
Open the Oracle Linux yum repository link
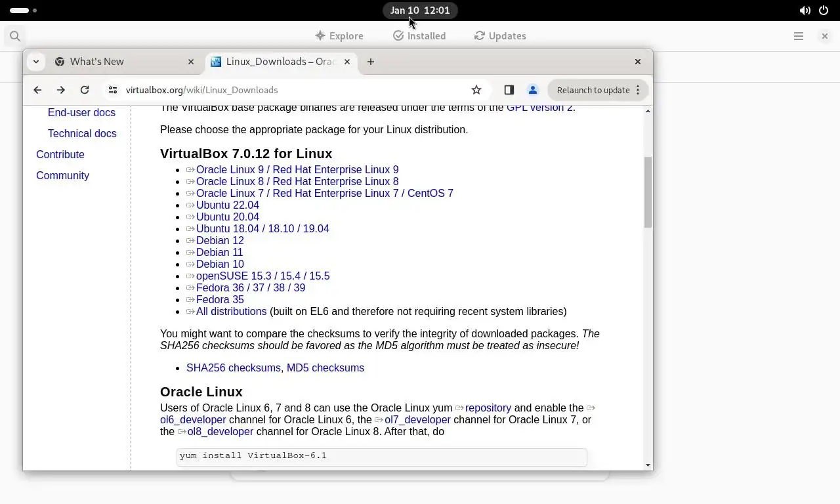[x=488, y=408]
